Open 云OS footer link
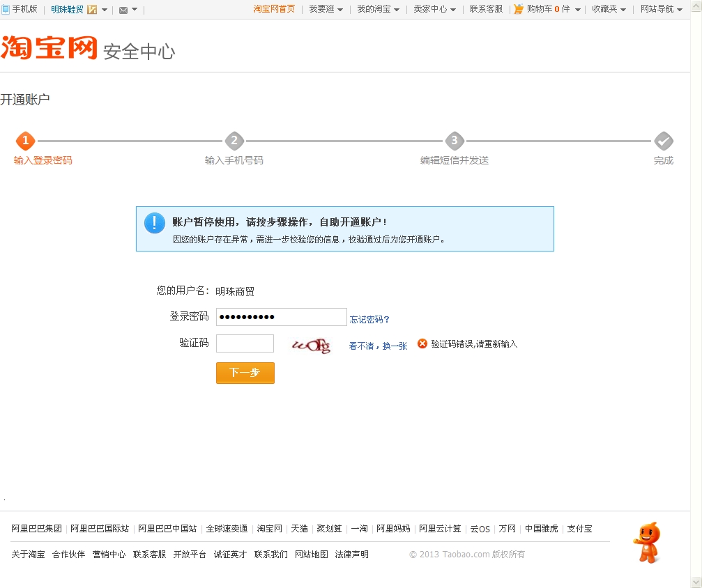 [480, 529]
